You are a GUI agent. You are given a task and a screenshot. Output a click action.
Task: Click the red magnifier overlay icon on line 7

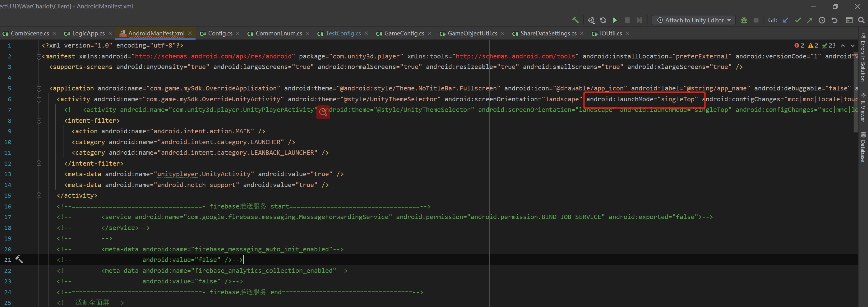pos(323,112)
